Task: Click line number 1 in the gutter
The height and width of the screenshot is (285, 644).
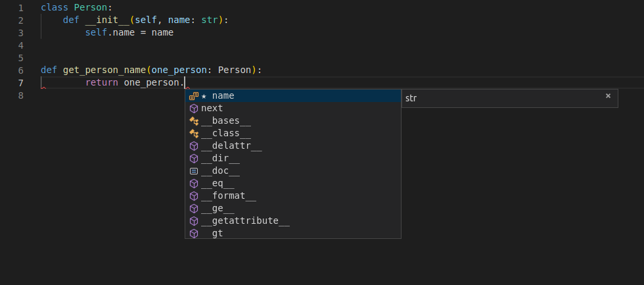Action: tap(20, 8)
